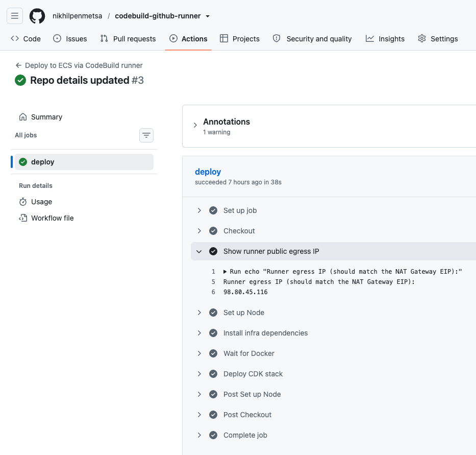The width and height of the screenshot is (476, 455).
Task: Click log line number 5
Action: point(213,282)
